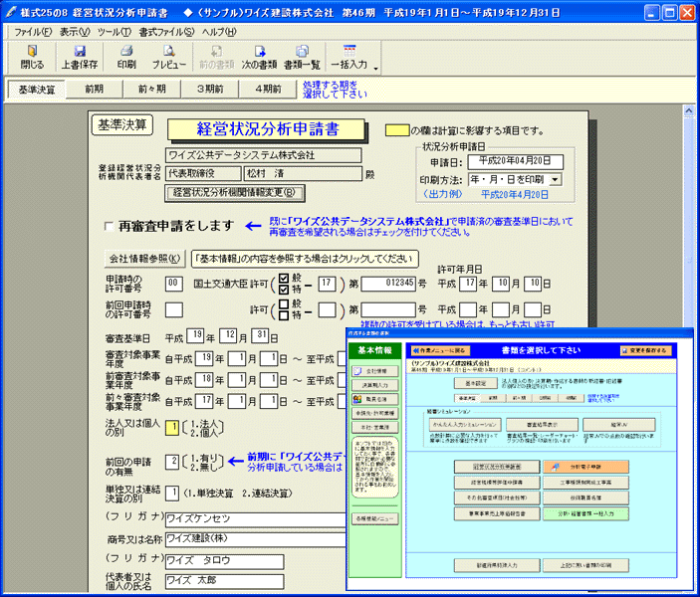Click 工事種類別完成工事高 button in small window
This screenshot has height=597, width=700.
tap(585, 483)
